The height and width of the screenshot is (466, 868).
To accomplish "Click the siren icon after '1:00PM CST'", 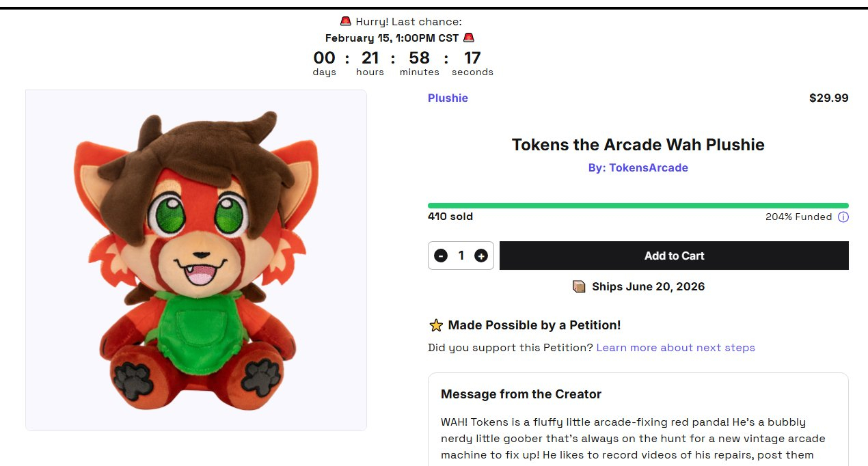I will click(x=469, y=38).
